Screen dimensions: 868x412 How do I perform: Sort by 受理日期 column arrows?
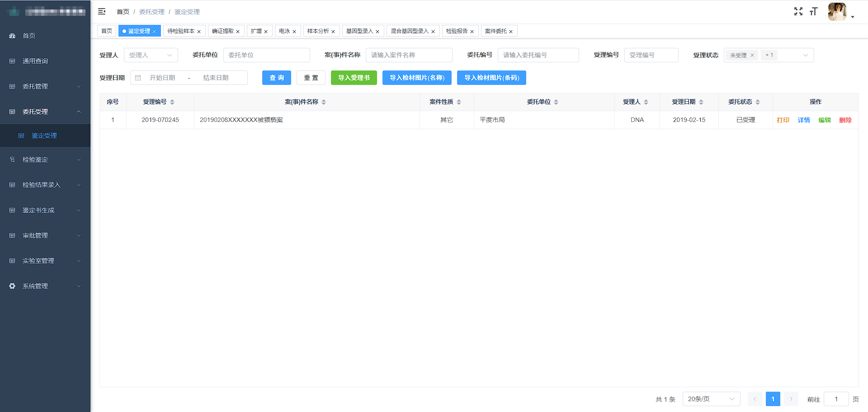(701, 102)
